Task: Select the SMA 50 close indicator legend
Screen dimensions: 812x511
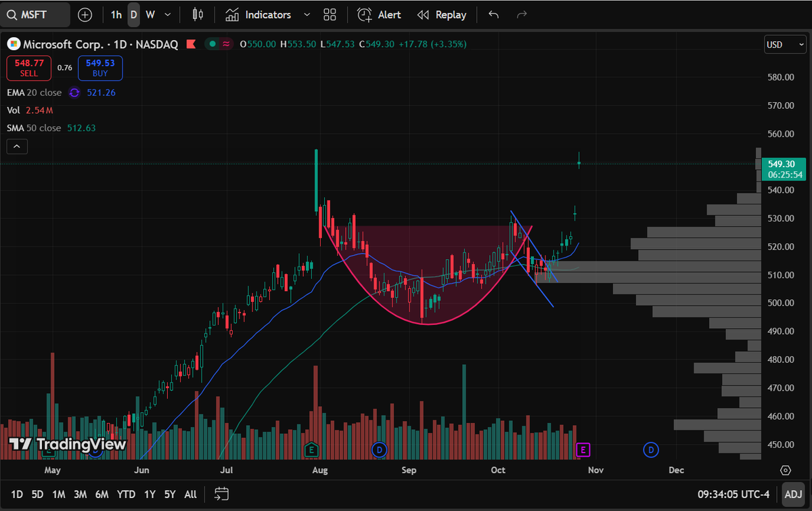Action: tap(34, 128)
